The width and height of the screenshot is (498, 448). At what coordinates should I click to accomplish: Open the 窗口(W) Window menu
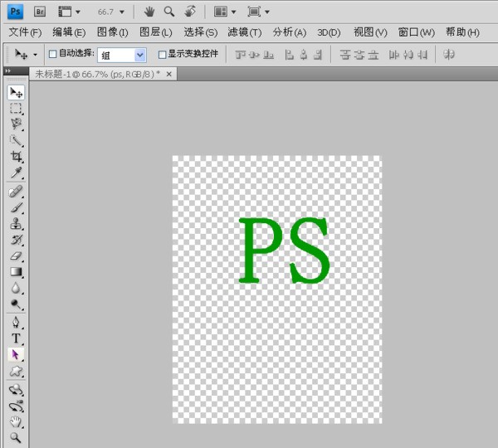[417, 32]
